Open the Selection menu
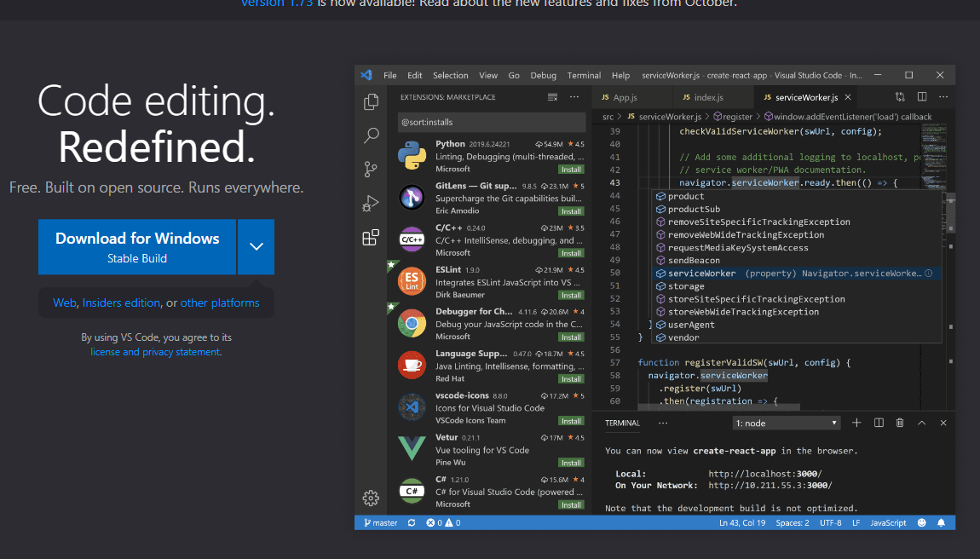 click(x=451, y=75)
